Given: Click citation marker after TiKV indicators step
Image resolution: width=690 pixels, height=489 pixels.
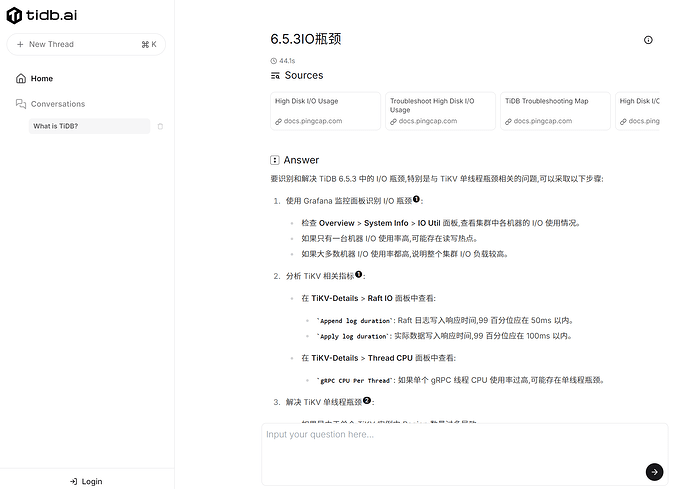Looking at the screenshot, I should [x=359, y=274].
